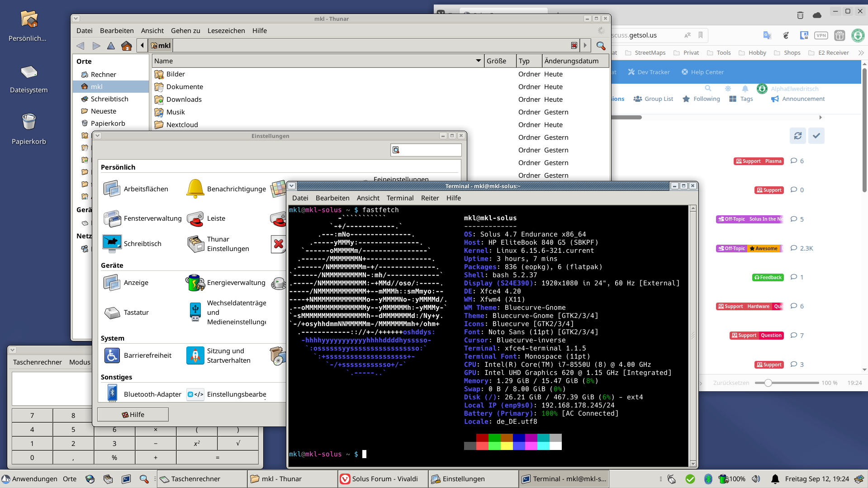Open Reiter menu in Terminal

click(430, 198)
